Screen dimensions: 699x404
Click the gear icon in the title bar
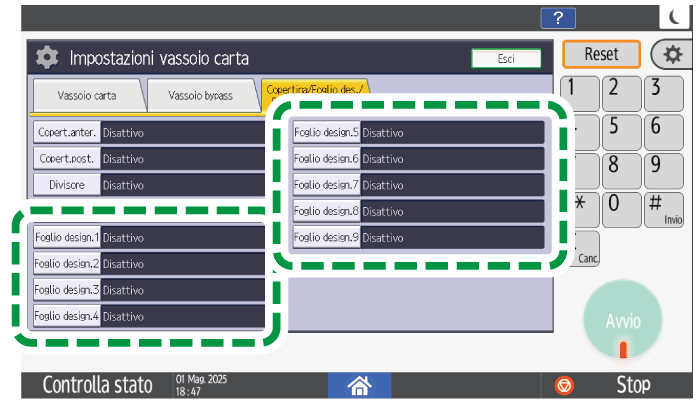47,58
